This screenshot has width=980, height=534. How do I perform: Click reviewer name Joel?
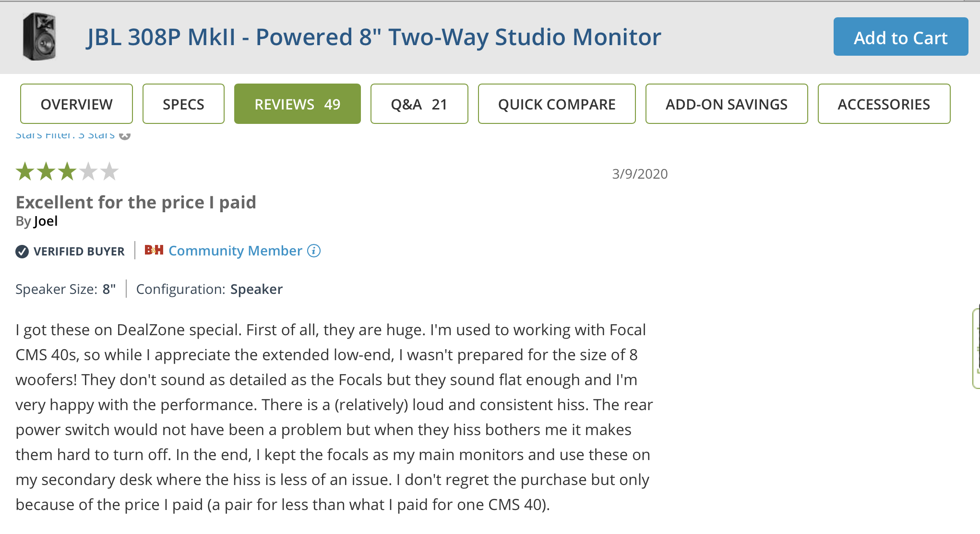[46, 221]
